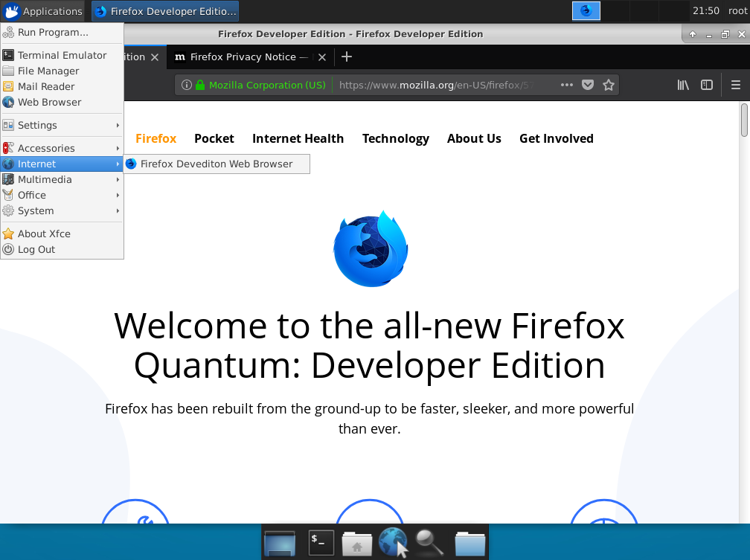The height and width of the screenshot is (560, 750).
Task: Close the Firefox Privacy Notice tab
Action: point(322,57)
